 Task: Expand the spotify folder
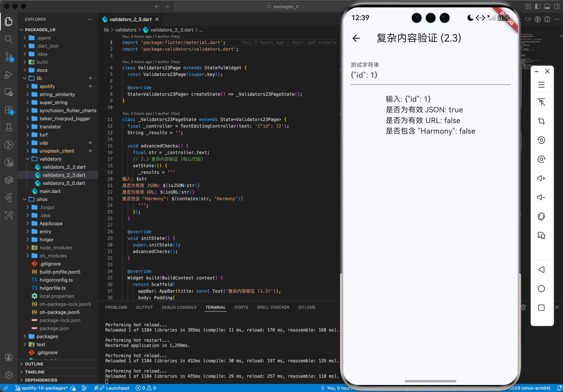[47, 86]
